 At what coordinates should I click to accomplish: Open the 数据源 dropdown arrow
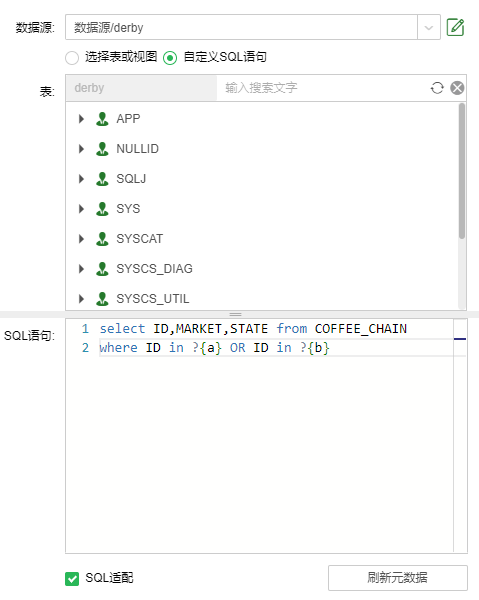429,28
